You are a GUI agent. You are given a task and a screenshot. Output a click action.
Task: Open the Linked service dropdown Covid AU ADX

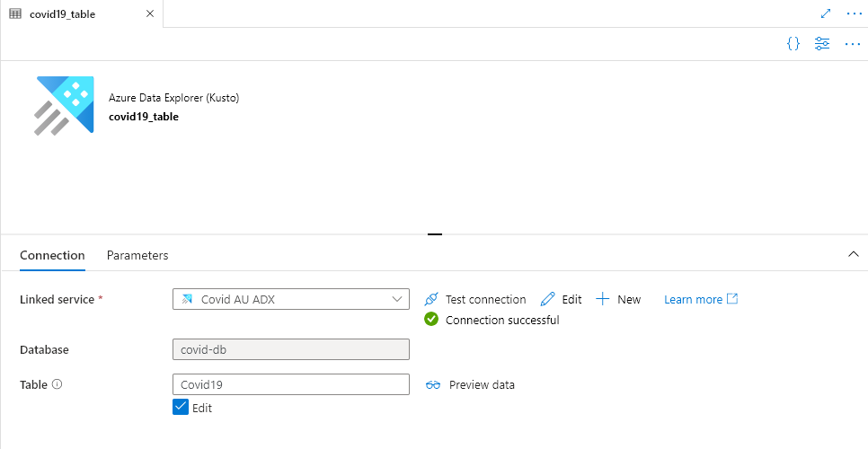coord(291,299)
